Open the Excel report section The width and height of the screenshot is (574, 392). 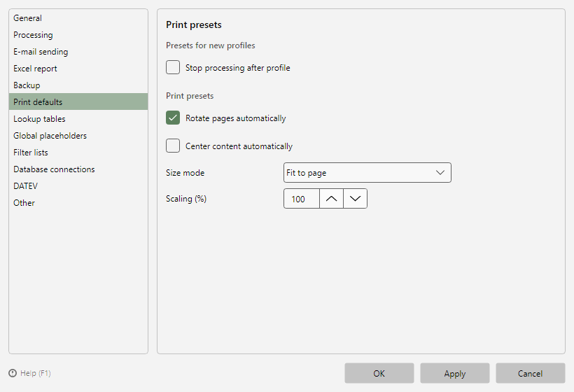point(78,69)
